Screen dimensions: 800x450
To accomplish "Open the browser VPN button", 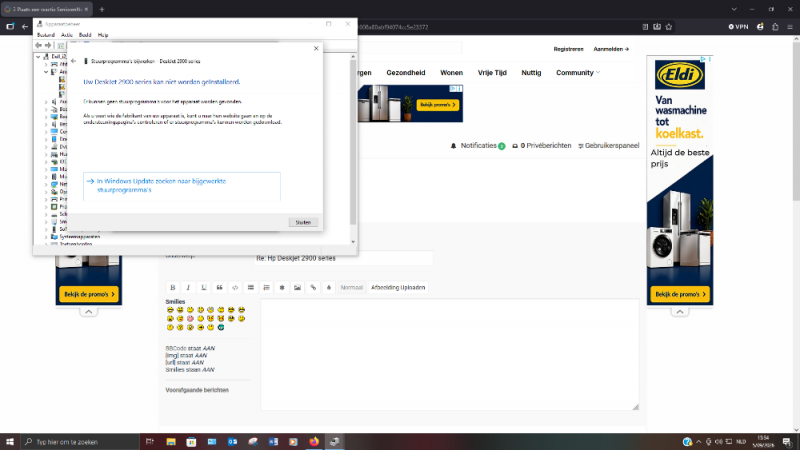I will click(x=738, y=27).
